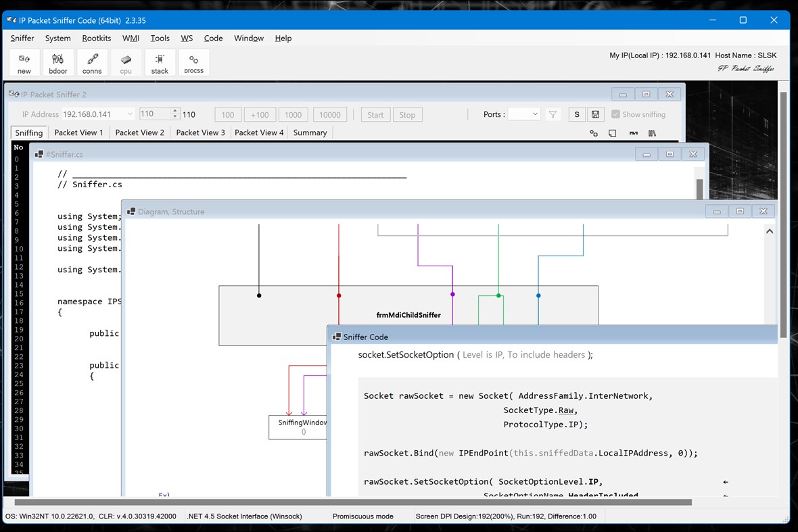798x532 pixels.
Task: Click the 'Host Name : SLSK' text
Action: (746, 55)
